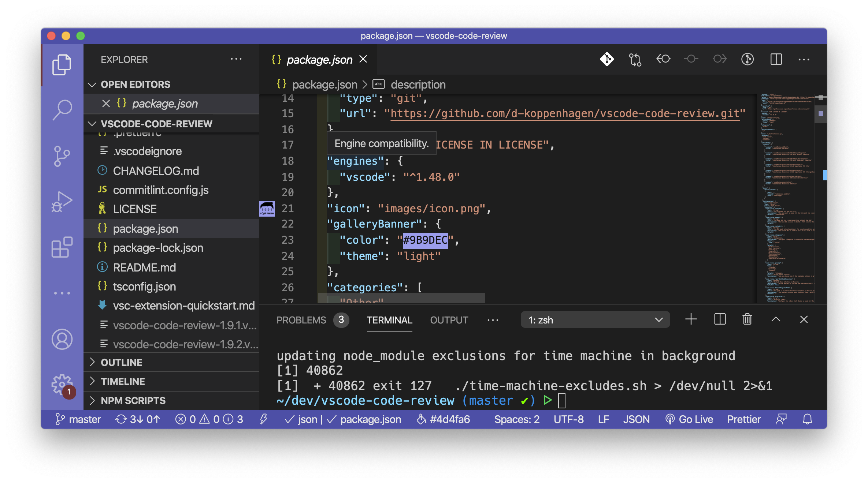Screen dimensions: 868x483
Task: Close the package.json editor tab
Action: (x=363, y=59)
